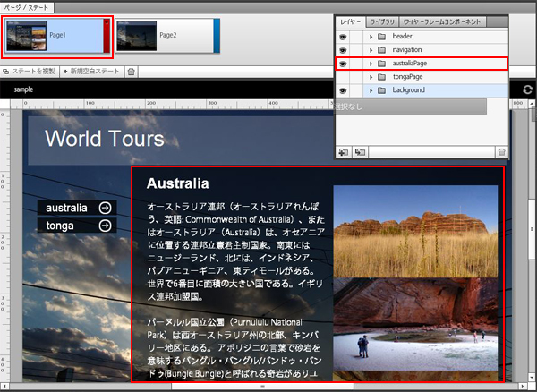Show the tongaPage layer using its visibility cell

343,77
